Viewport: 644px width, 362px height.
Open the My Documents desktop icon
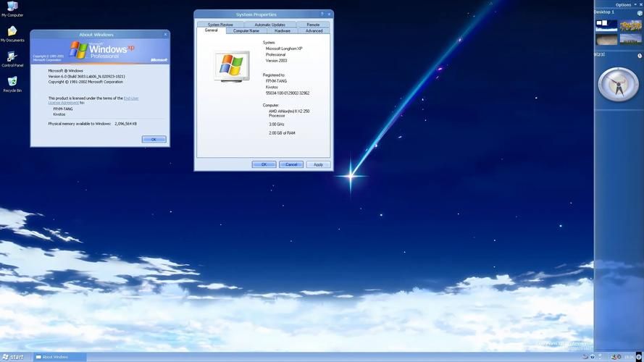(x=12, y=32)
